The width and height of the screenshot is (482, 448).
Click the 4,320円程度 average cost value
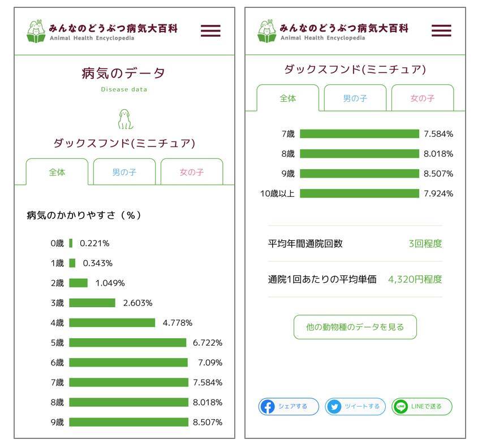click(415, 279)
